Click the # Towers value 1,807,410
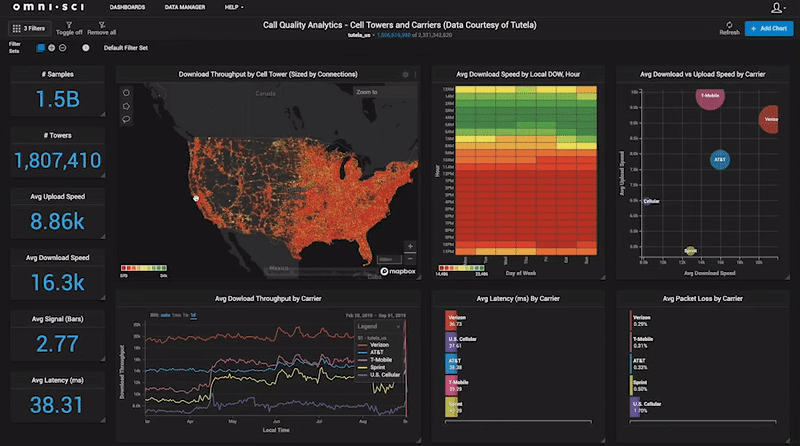The height and width of the screenshot is (446, 800). coord(57,160)
